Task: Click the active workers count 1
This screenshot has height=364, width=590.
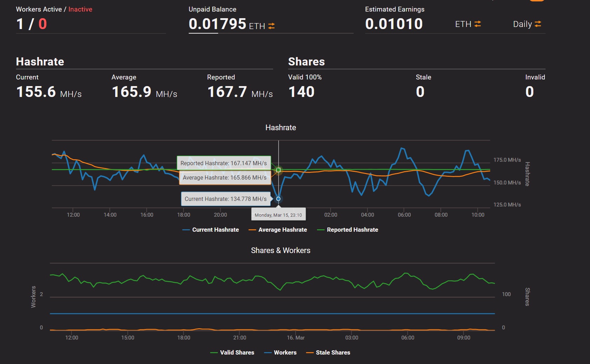Action: [x=20, y=24]
